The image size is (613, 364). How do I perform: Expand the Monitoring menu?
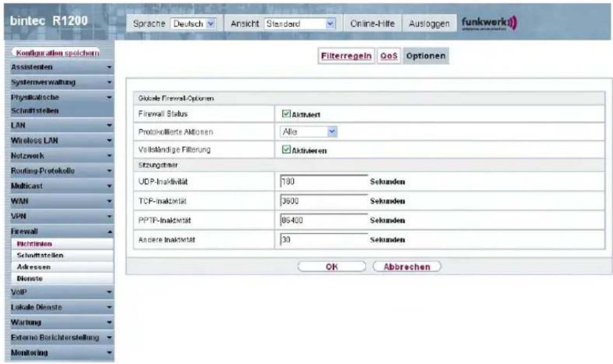61,353
